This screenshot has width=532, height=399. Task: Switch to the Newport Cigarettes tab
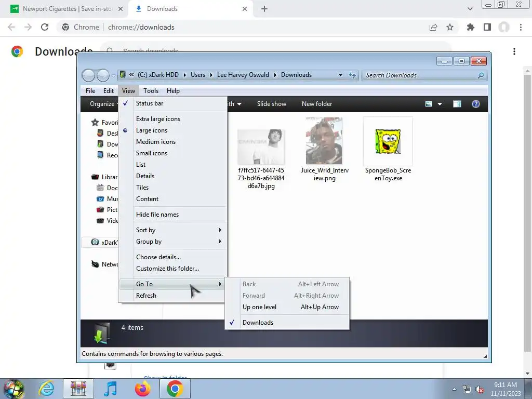pos(68,9)
